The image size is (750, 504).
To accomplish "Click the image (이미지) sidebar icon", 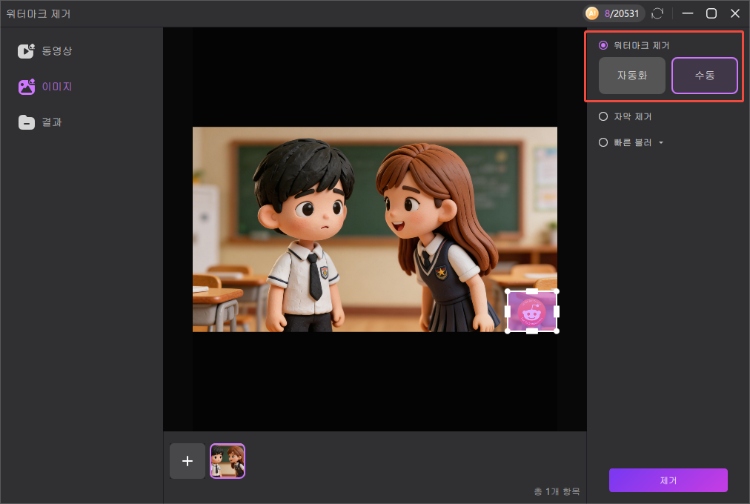I will click(26, 87).
